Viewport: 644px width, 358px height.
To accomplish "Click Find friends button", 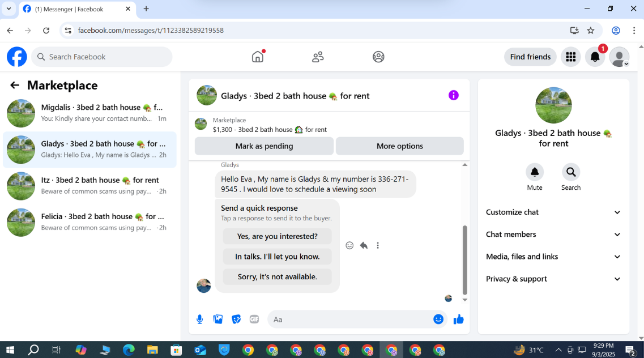I will click(x=530, y=57).
